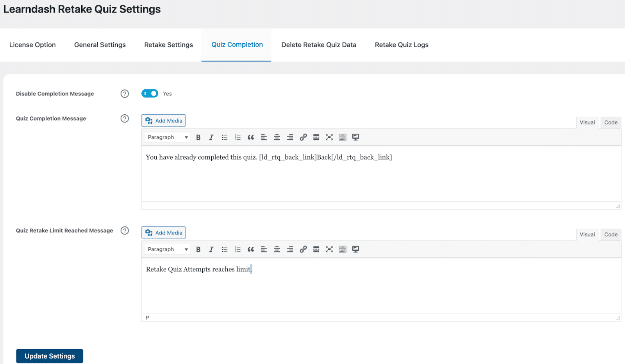Image resolution: width=625 pixels, height=364 pixels.
Task: View the Retake Quiz Logs tab
Action: click(402, 45)
